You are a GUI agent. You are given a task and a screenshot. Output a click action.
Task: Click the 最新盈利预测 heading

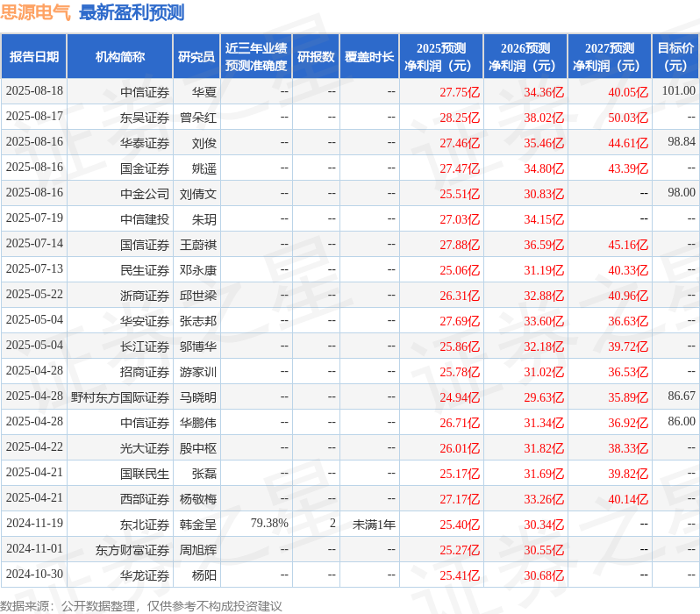(x=132, y=12)
